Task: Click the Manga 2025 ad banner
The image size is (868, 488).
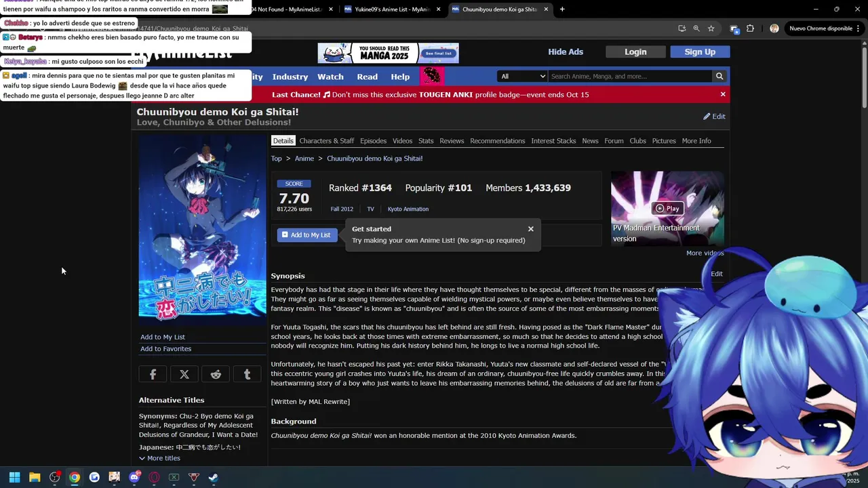Action: pyautogui.click(x=389, y=53)
